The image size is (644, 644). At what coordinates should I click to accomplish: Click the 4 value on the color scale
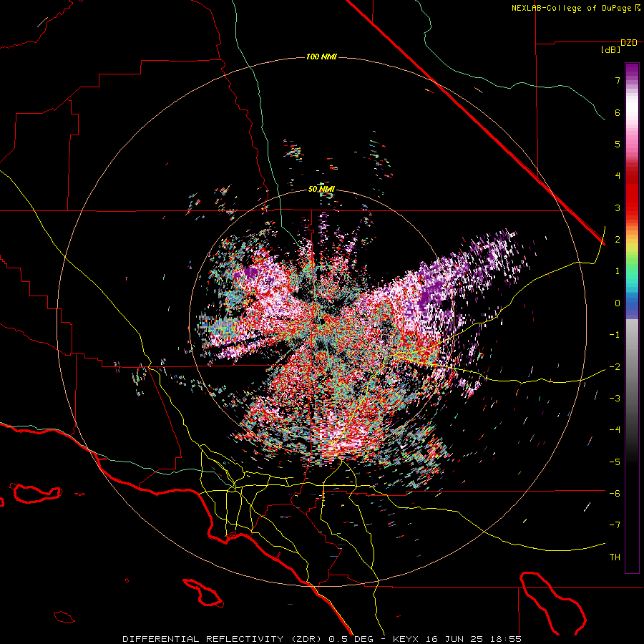click(618, 176)
